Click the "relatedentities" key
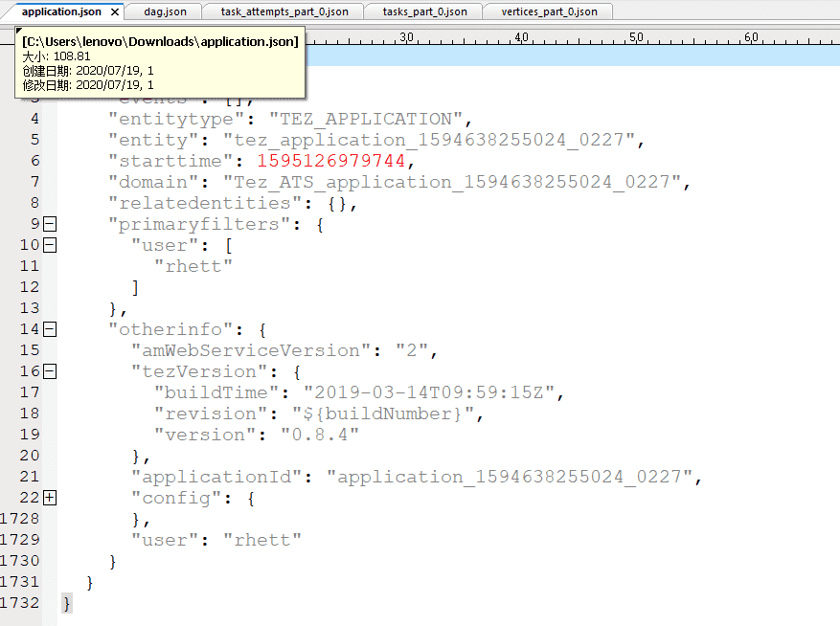840x626 pixels. tap(205, 203)
